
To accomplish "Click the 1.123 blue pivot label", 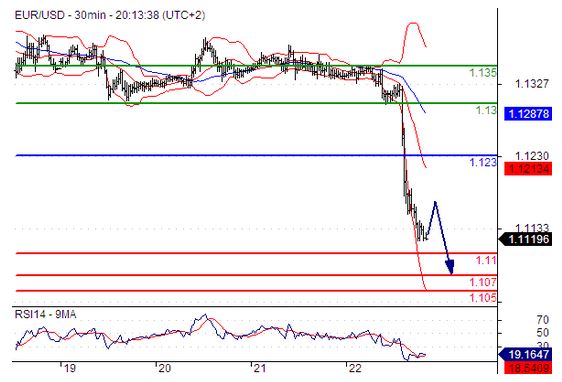I will pos(483,162).
